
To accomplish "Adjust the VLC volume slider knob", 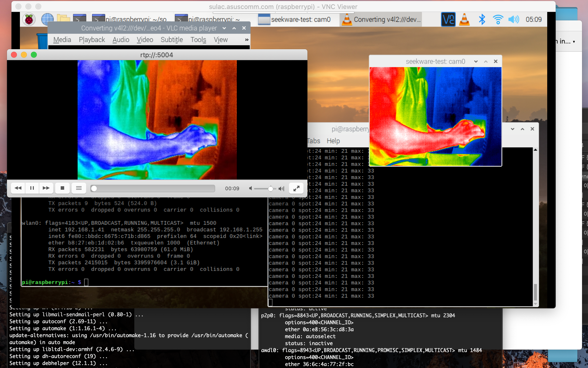I will [x=270, y=189].
